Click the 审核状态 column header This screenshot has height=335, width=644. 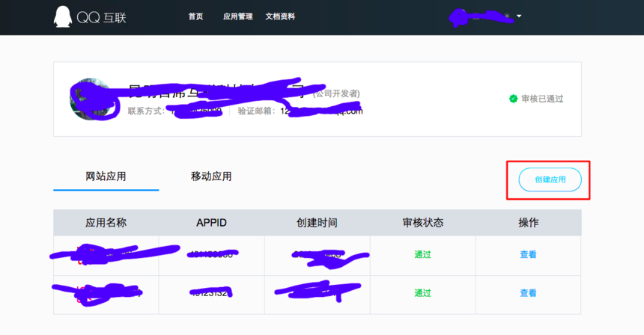[x=422, y=223]
